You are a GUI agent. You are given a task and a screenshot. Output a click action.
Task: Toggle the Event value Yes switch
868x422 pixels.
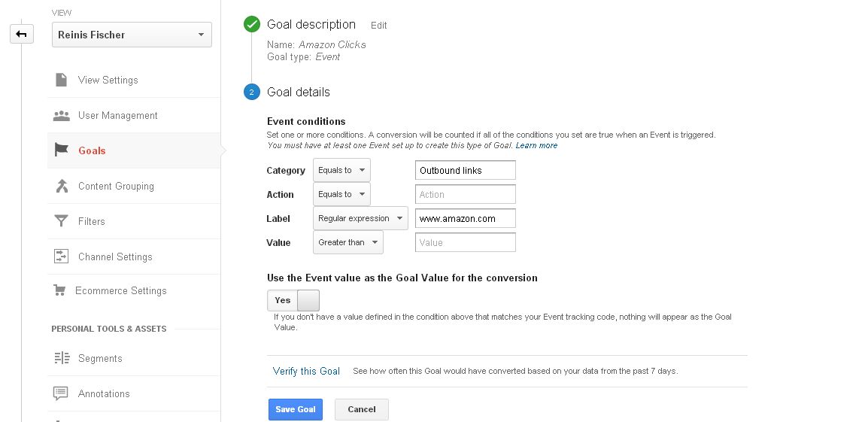tap(293, 300)
